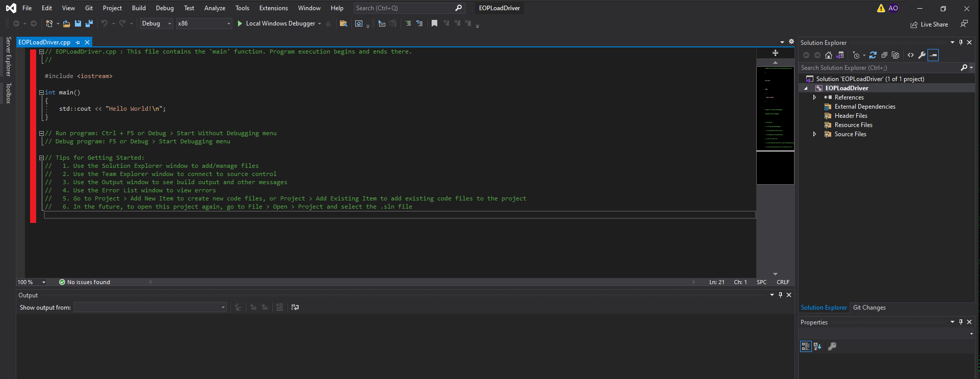Toggle bookmark on current line icon
Screen dimensions: 980x379
click(434, 23)
